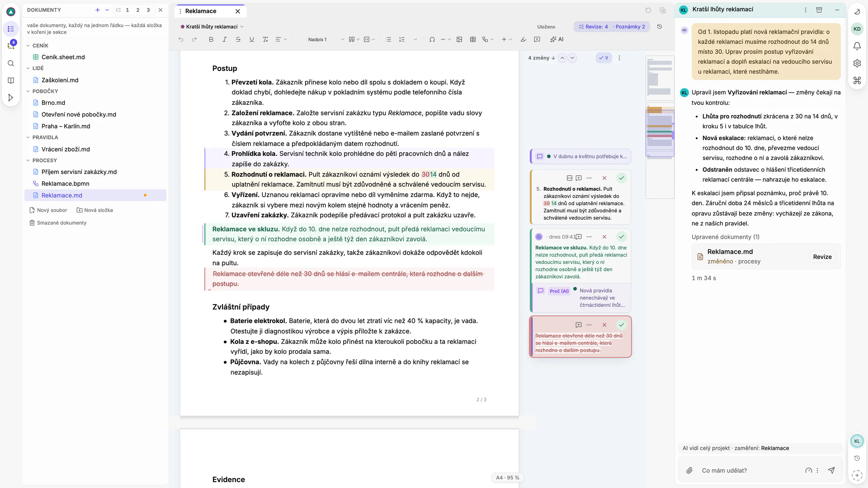Open the Nadpis 1 style dropdown
The height and width of the screenshot is (488, 868).
pos(325,40)
